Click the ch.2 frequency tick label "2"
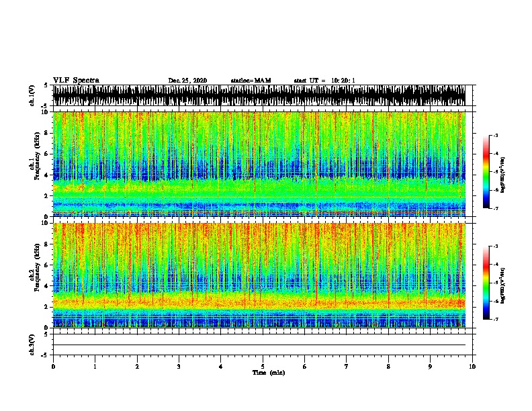532x411 pixels. point(47,307)
